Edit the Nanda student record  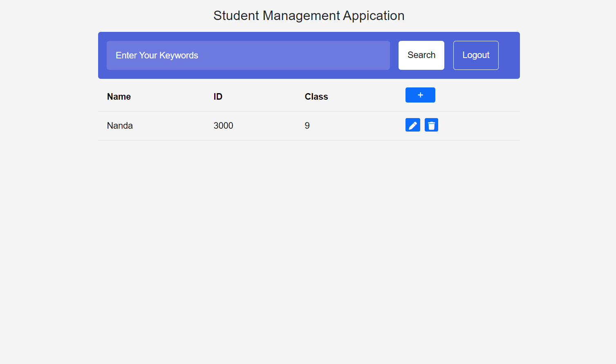pos(412,125)
